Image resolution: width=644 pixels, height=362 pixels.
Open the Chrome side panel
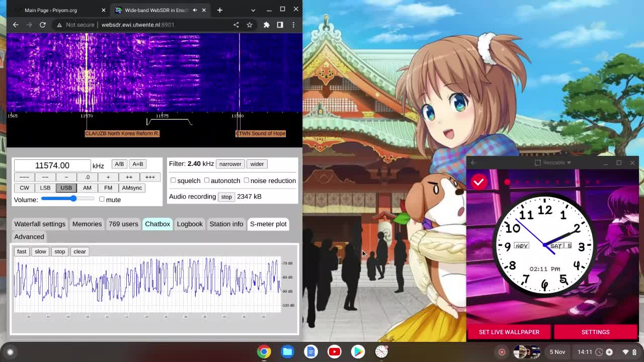click(280, 25)
